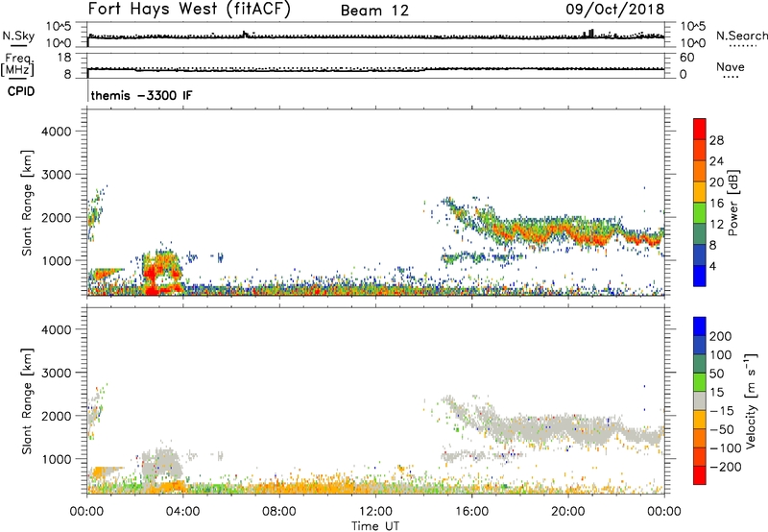Click the '04:00' time tick label
The height and width of the screenshot is (532, 768).
(182, 512)
